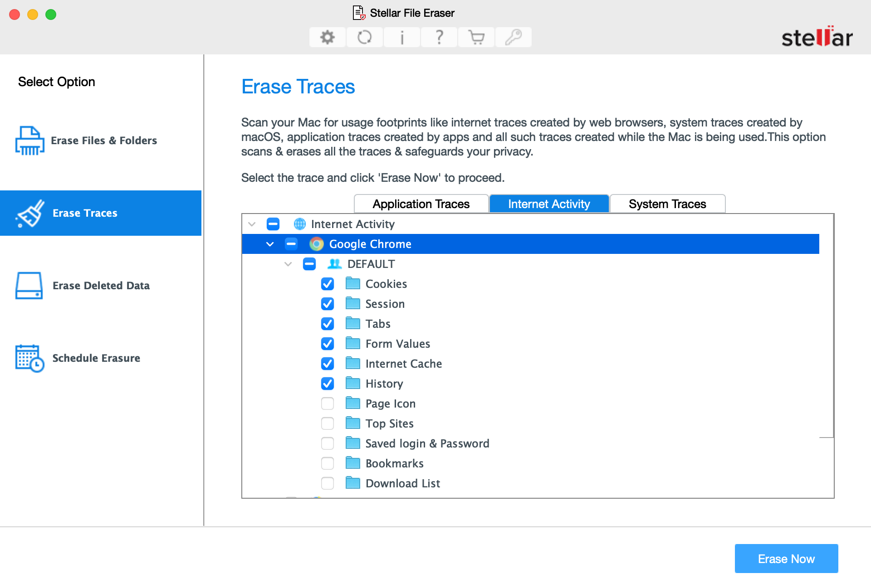
Task: Toggle the Cookies checkbox on
Action: pos(328,283)
